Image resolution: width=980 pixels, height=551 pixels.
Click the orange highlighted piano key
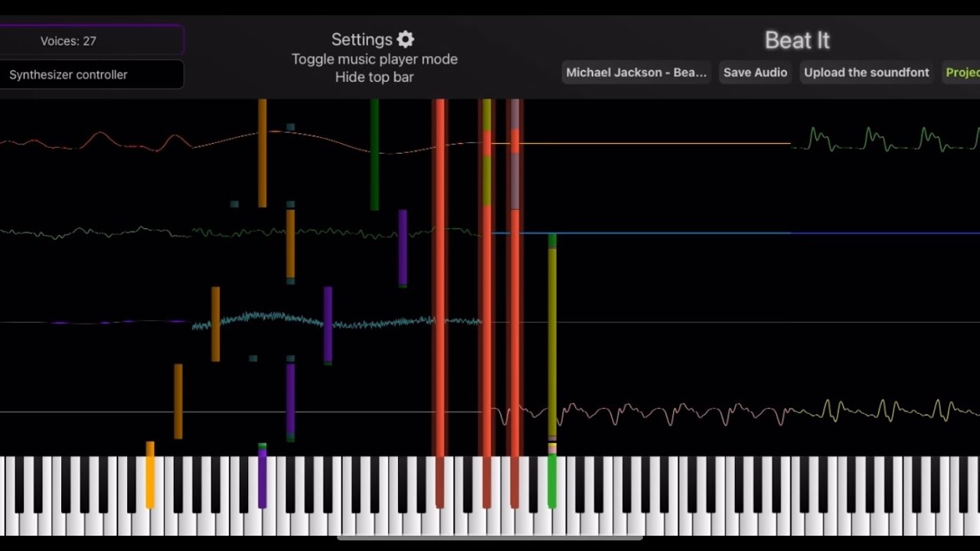point(150,482)
